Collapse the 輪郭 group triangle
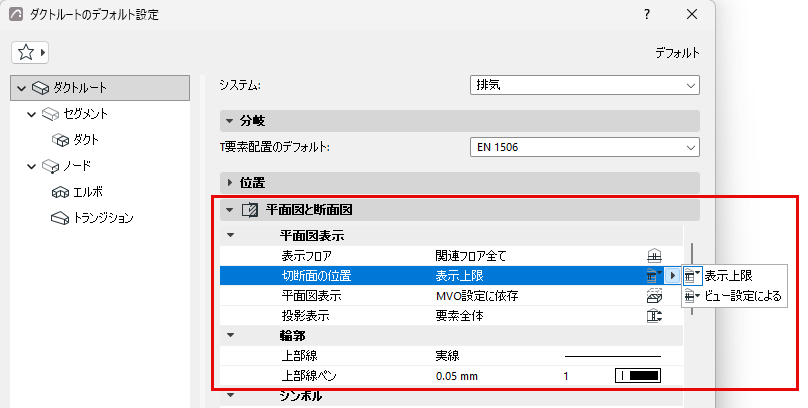The image size is (808, 408). tap(230, 335)
